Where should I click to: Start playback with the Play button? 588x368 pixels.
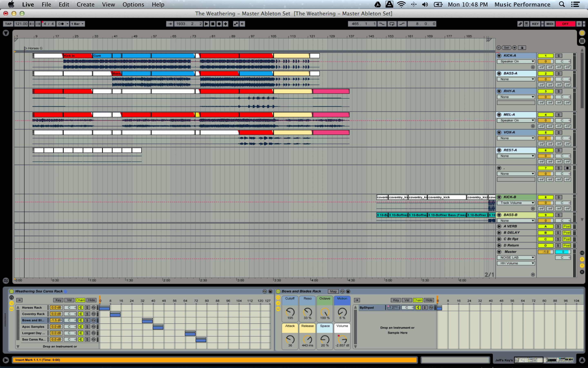pos(206,24)
